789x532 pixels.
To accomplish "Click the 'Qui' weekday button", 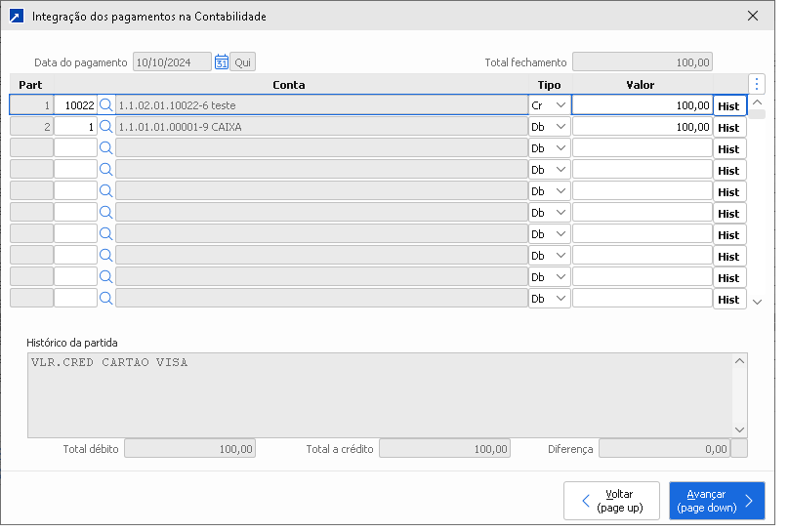I will (x=242, y=62).
